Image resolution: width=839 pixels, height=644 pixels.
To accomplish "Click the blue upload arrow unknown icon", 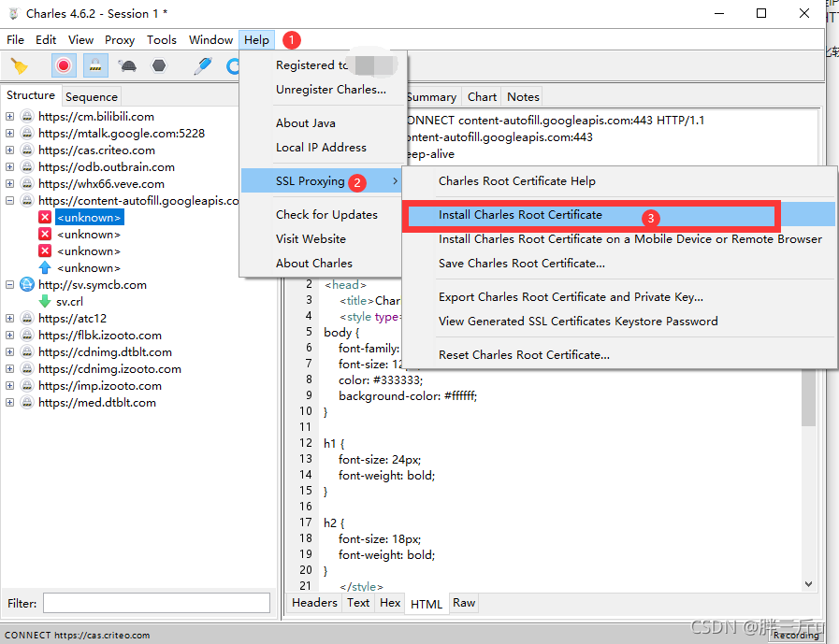I will click(x=45, y=267).
